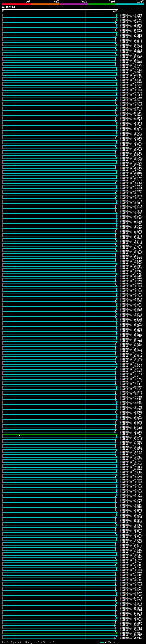Viewport: 146px width, 644px height.
Task: Click the cyan ~100% identity color segment
Action: click(x=130, y=4)
